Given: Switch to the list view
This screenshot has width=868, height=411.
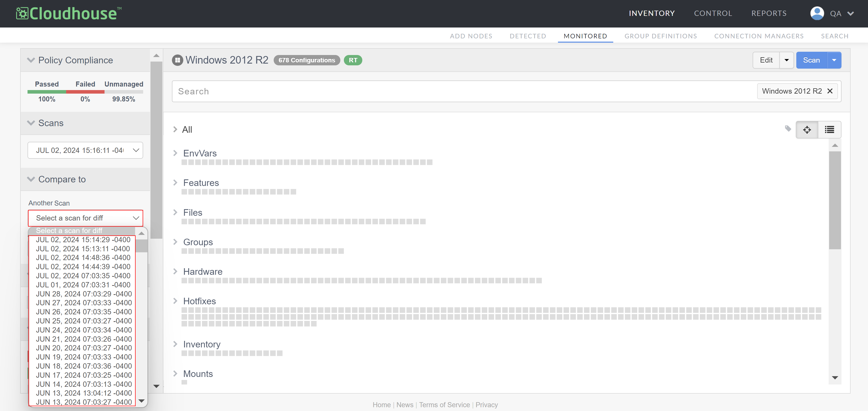Looking at the screenshot, I should 829,130.
